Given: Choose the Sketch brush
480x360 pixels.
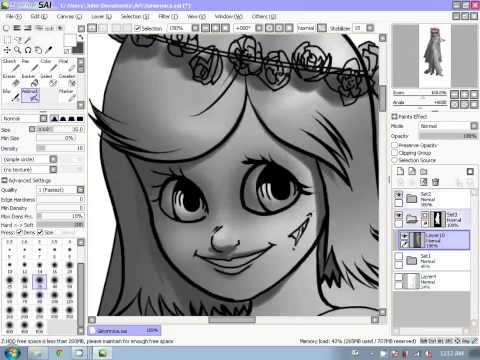Looking at the screenshot, I should (x=11, y=65).
